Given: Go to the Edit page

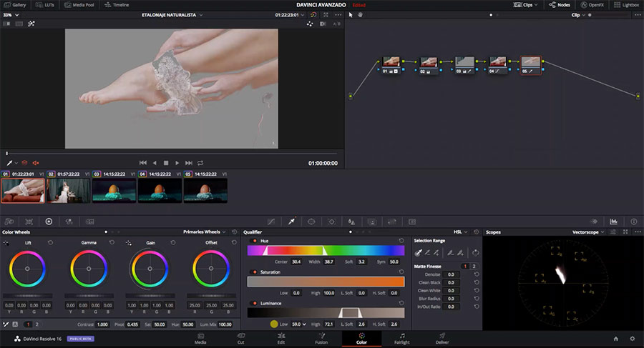Looking at the screenshot, I should pos(281,339).
